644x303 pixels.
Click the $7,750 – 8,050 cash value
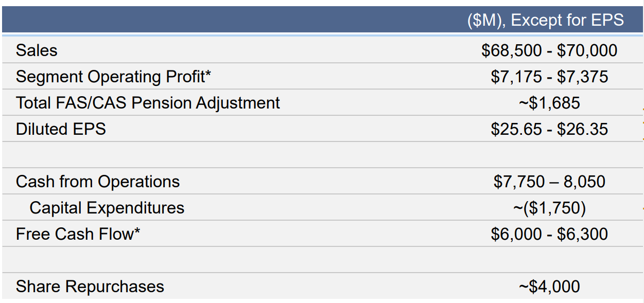[x=549, y=182]
